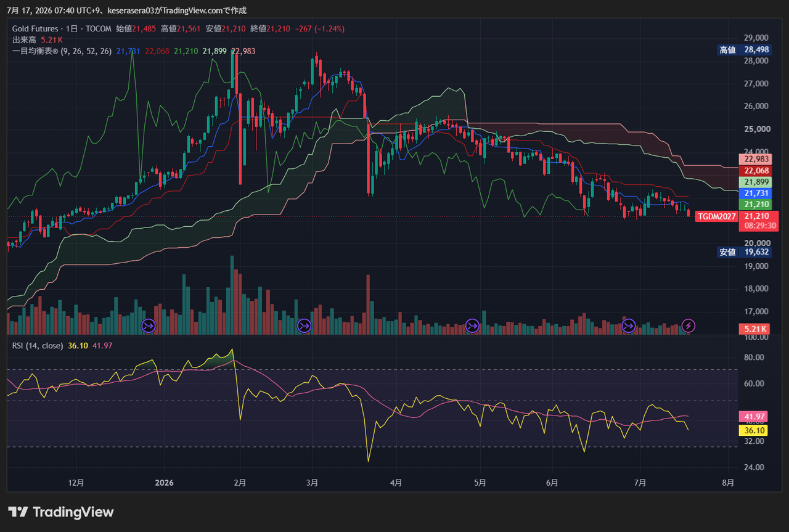Open the contract rollover marker in late February
The width and height of the screenshot is (789, 532).
(x=304, y=325)
